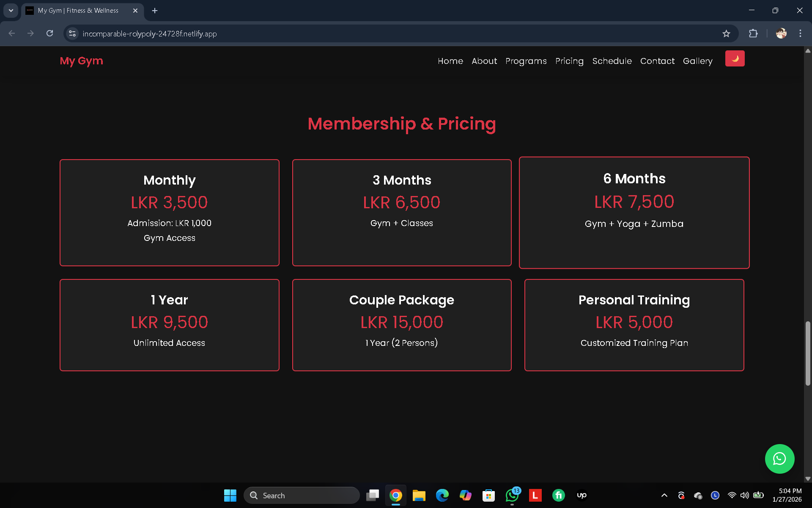Launch File Explorer from the taskbar
Viewport: 812px width, 508px height.
point(419,495)
